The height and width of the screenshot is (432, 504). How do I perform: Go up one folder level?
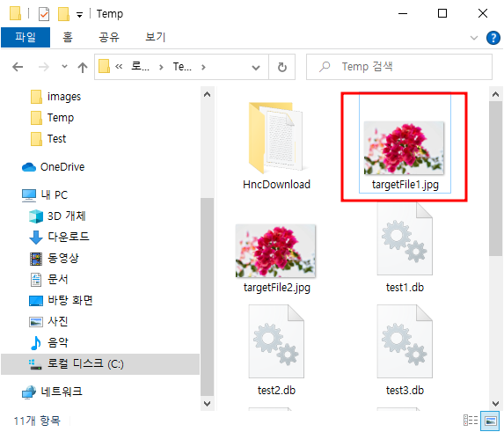(x=83, y=67)
